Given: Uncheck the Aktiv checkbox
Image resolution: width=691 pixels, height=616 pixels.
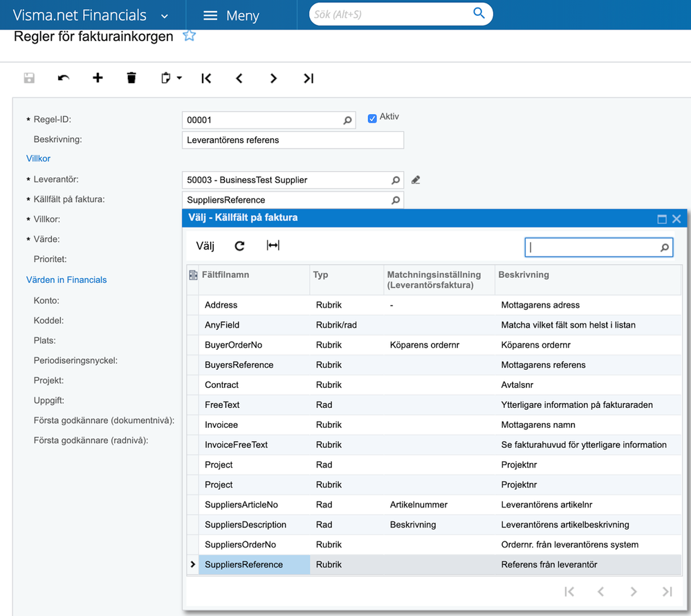Looking at the screenshot, I should [x=372, y=118].
